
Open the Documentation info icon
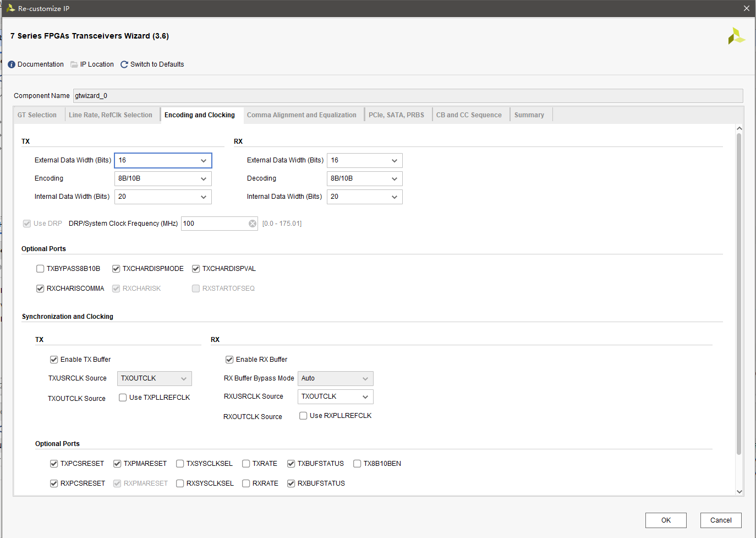(12, 64)
